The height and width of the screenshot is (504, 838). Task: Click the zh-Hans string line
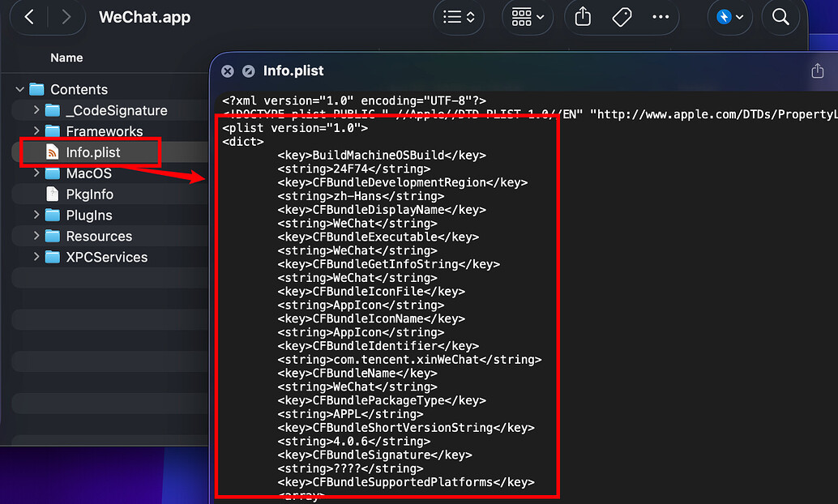click(361, 196)
